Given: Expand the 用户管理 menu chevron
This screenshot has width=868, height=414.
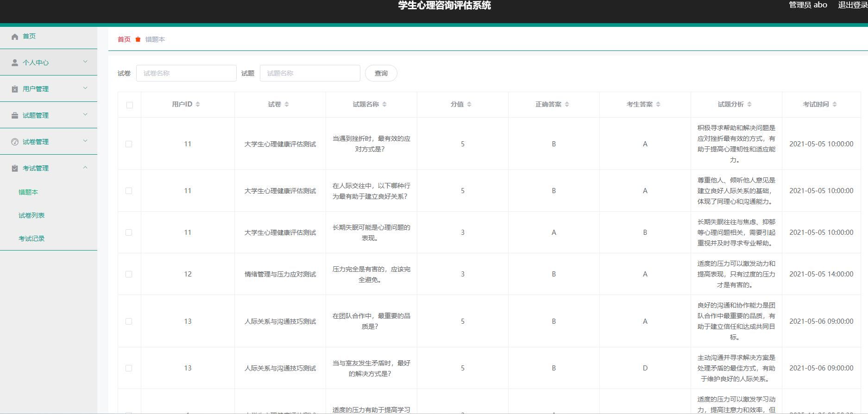Looking at the screenshot, I should pyautogui.click(x=85, y=88).
